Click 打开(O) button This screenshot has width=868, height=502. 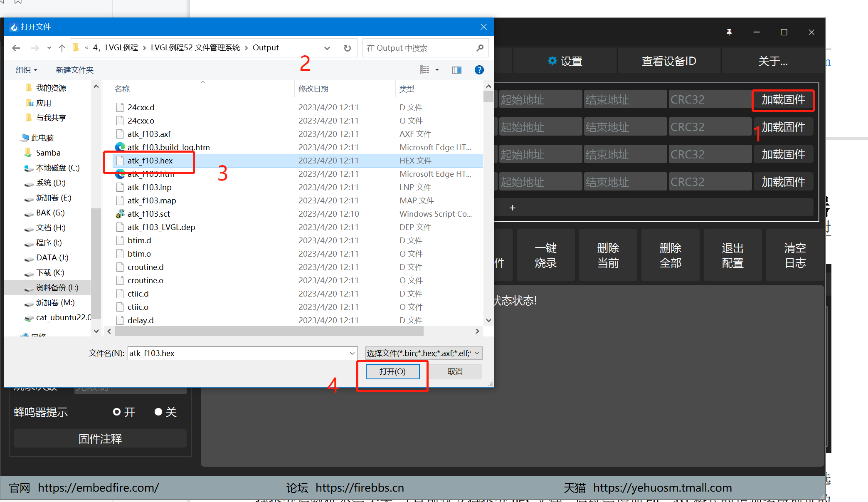pyautogui.click(x=392, y=371)
